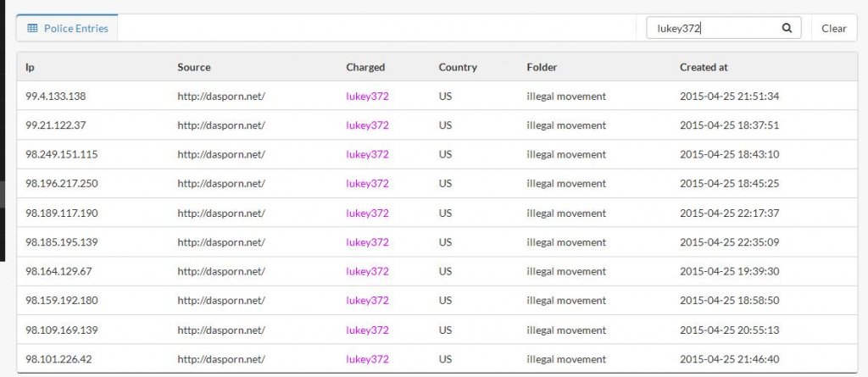Open lukey372 link for IP 99.21.122.37

point(367,125)
